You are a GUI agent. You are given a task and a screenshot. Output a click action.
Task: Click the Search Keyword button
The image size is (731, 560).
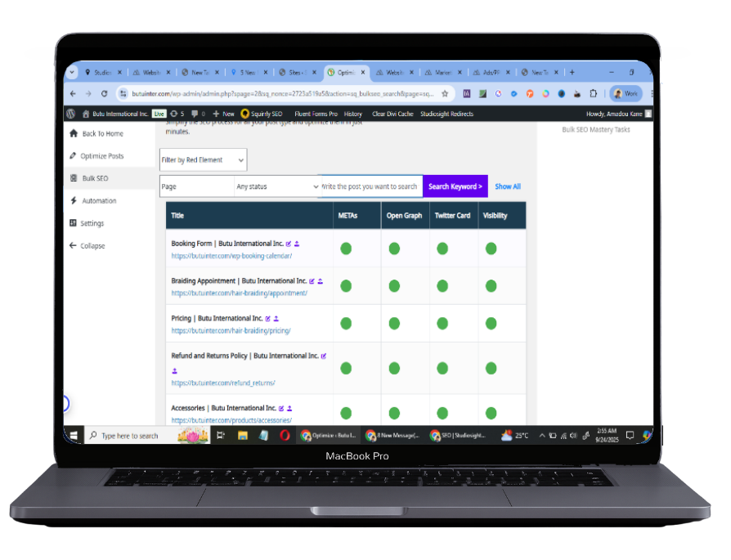(455, 186)
